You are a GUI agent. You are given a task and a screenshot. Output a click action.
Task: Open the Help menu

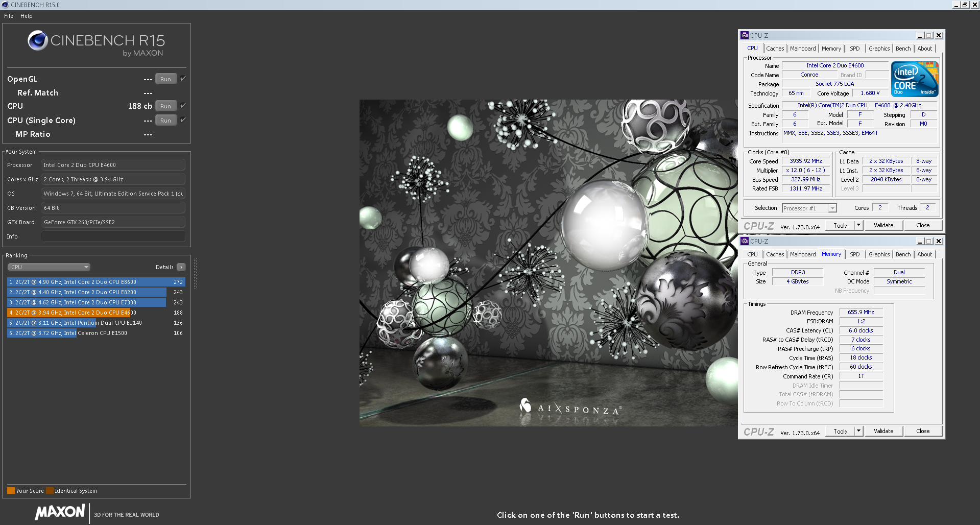click(x=27, y=16)
